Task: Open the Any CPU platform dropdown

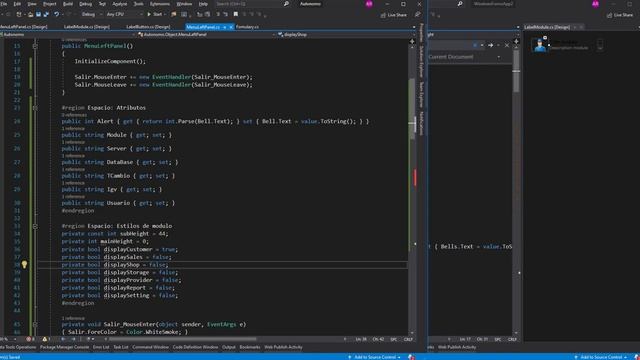Action: (124, 14)
